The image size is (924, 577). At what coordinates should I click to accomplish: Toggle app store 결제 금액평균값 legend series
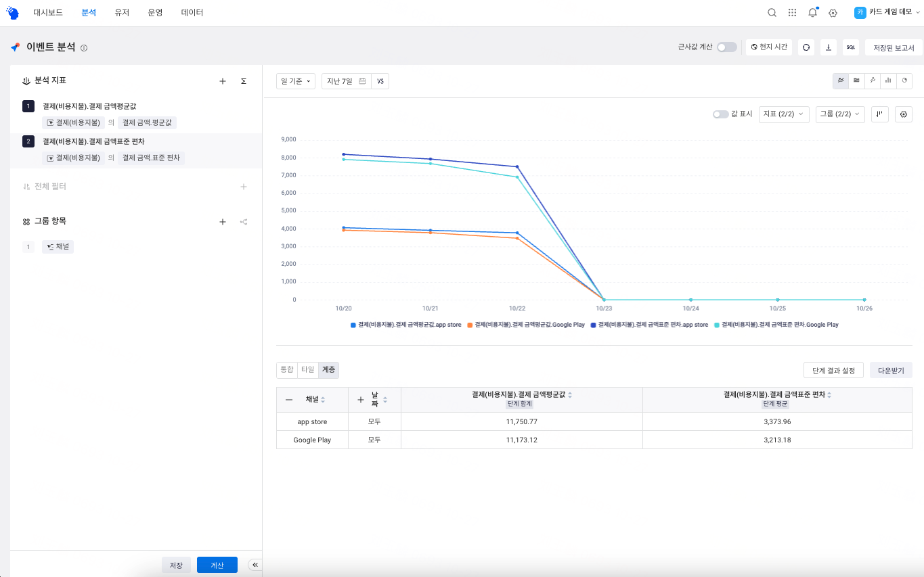pos(405,325)
